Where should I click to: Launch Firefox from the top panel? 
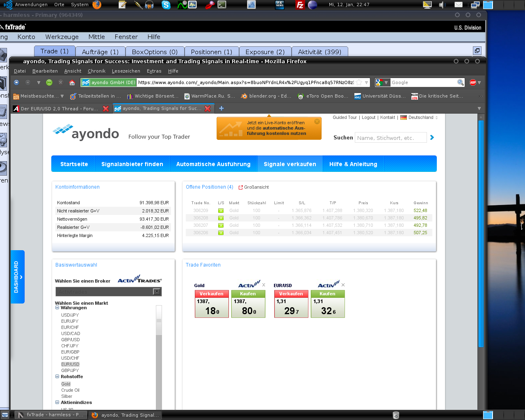coord(97,5)
